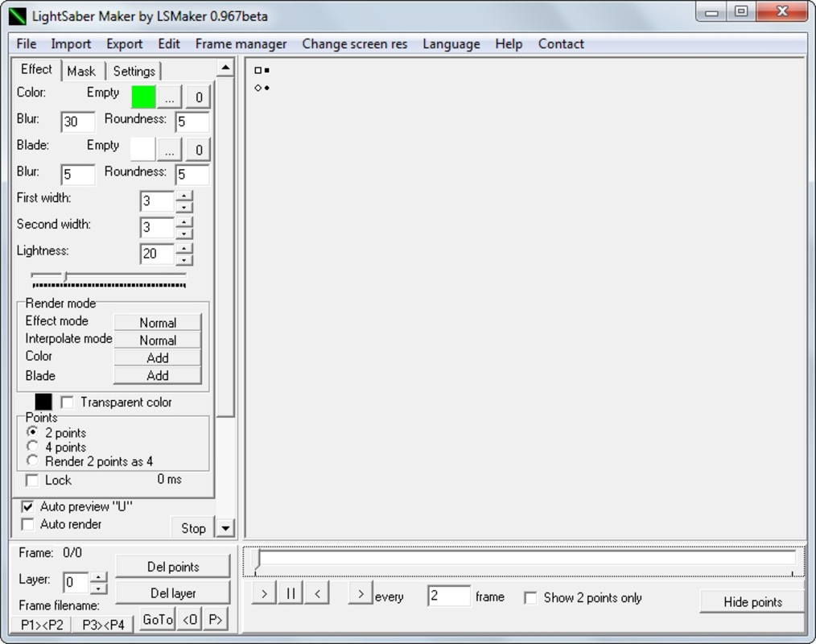The image size is (816, 644).
Task: Click the Color Roundness input field
Action: point(192,122)
